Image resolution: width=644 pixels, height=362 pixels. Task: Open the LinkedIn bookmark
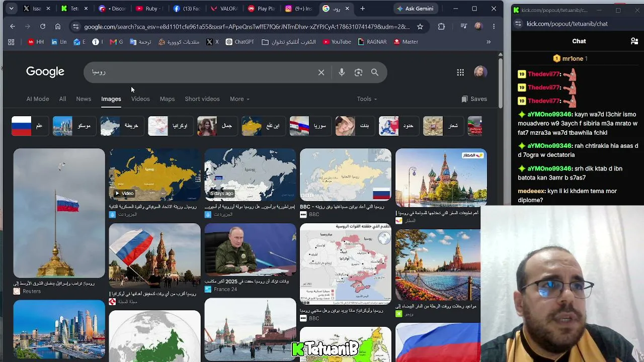click(59, 42)
